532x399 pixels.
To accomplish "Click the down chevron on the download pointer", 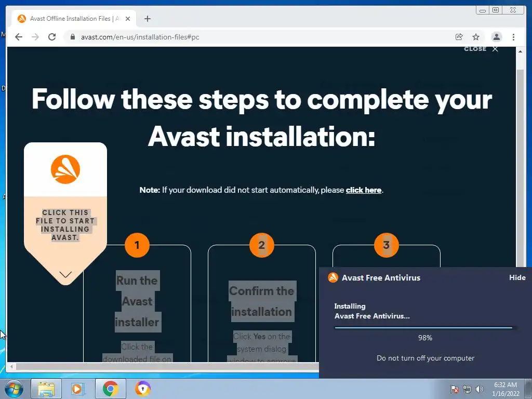I will pos(65,274).
